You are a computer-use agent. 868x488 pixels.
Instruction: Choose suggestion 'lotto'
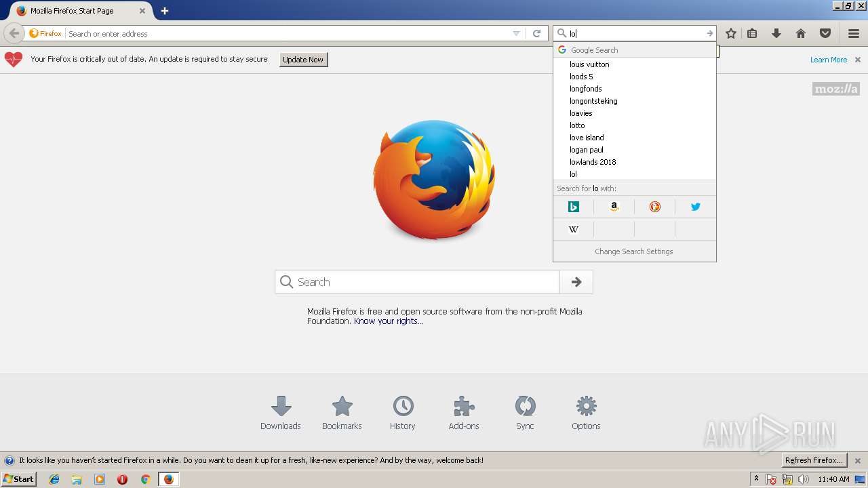[635, 125]
